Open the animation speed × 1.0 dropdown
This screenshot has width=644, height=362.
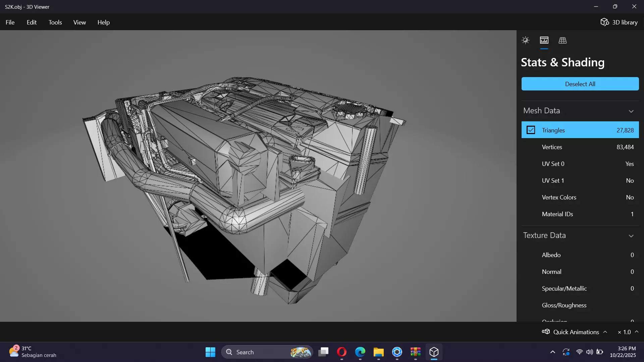click(x=628, y=332)
